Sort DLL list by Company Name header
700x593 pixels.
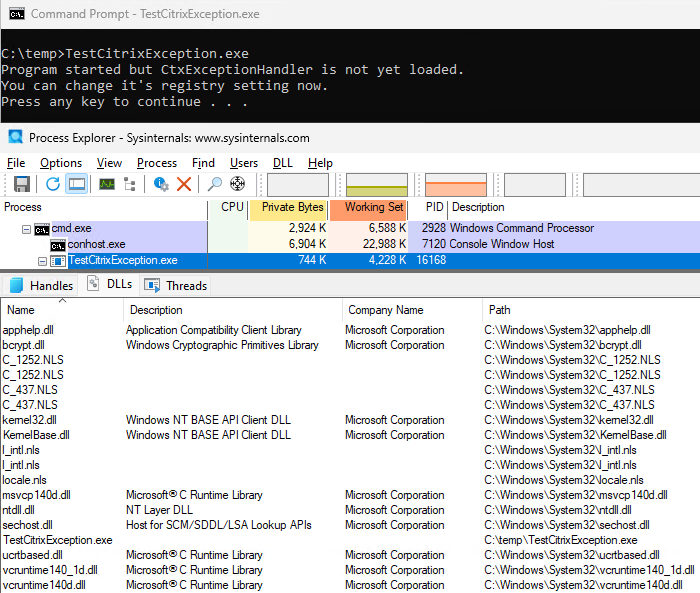[412, 310]
